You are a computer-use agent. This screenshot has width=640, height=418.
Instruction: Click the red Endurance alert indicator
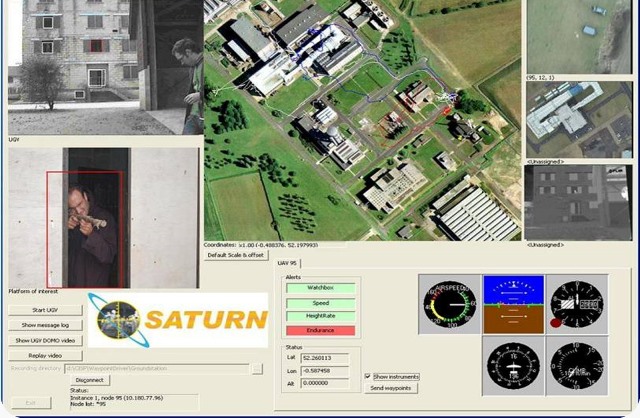pyautogui.click(x=319, y=330)
